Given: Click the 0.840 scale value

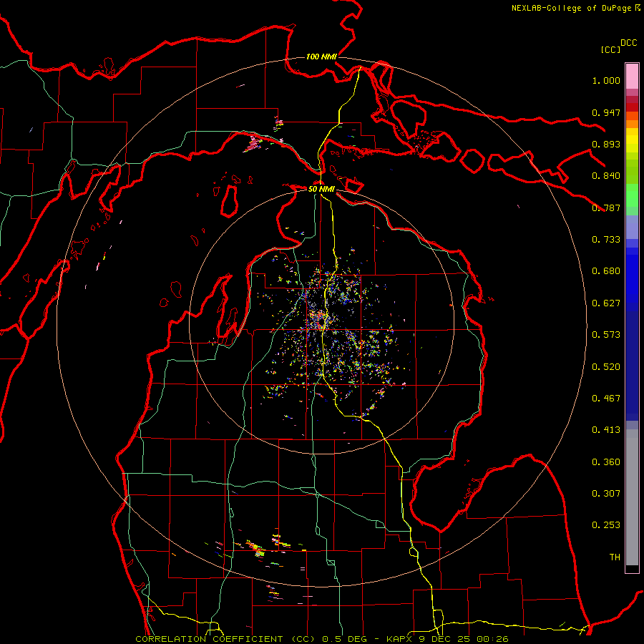Looking at the screenshot, I should tap(606, 176).
